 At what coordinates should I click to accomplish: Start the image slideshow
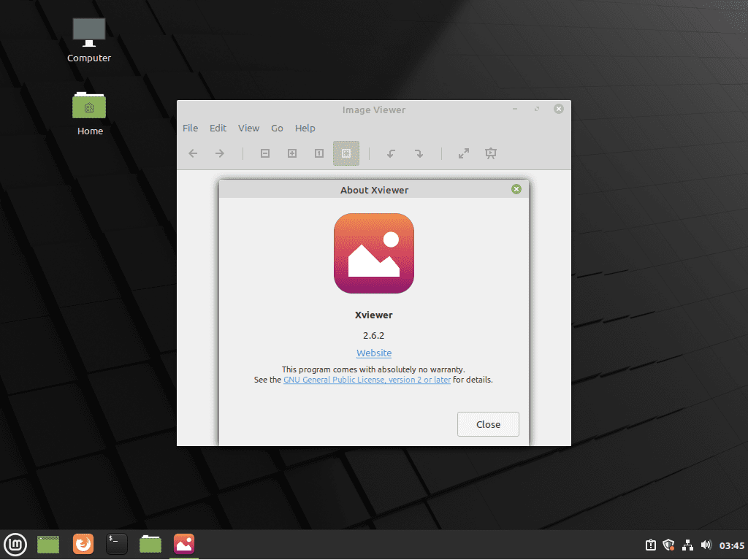coord(490,153)
